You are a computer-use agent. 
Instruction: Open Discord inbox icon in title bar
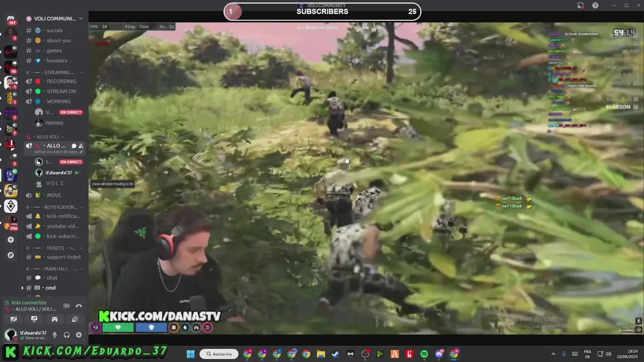pos(580,6)
